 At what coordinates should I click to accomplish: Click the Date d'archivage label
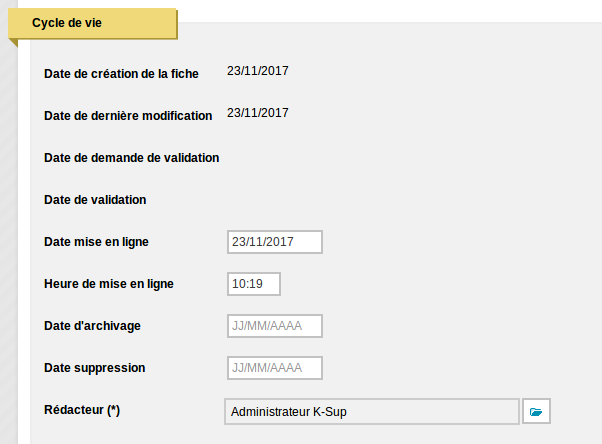(93, 326)
